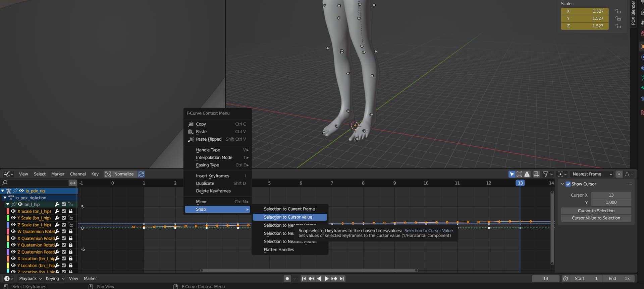Open the Channel menu

[78, 174]
